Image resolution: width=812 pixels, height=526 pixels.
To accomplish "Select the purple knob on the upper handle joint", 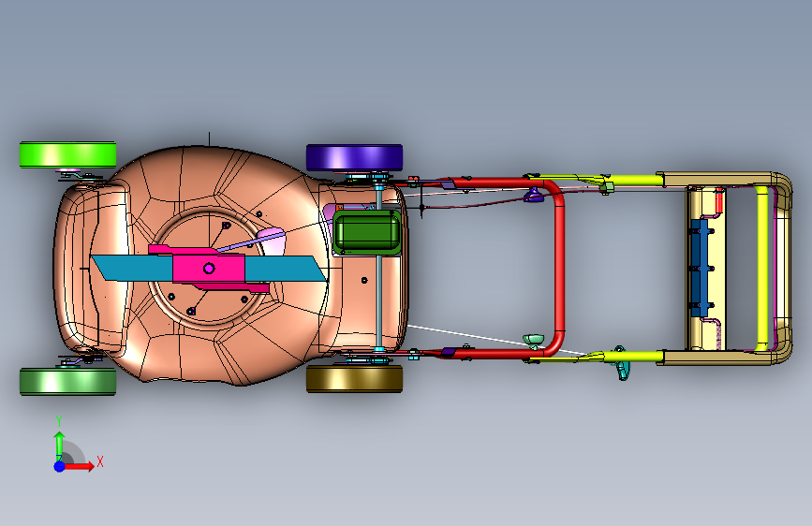I will click(x=534, y=196).
